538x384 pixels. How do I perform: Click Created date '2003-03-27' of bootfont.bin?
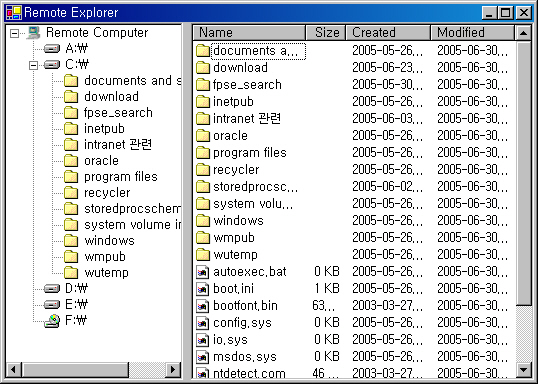tap(388, 306)
